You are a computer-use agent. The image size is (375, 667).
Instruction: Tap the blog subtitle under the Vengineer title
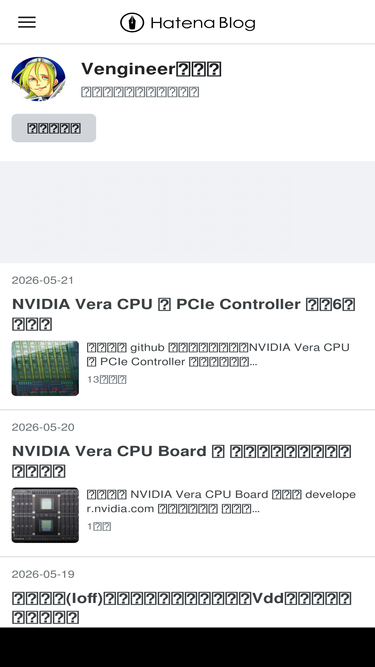[140, 92]
